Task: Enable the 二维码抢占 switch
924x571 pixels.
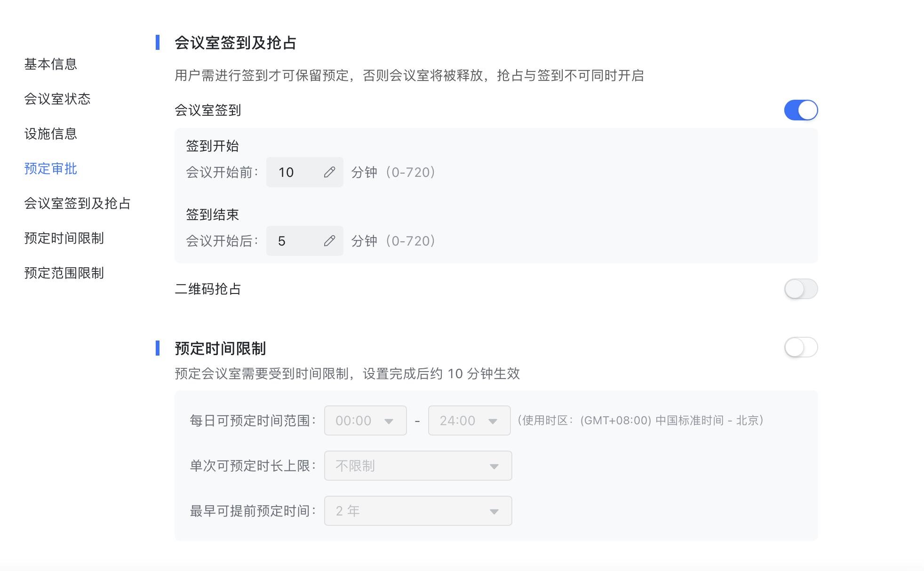Action: click(x=800, y=289)
